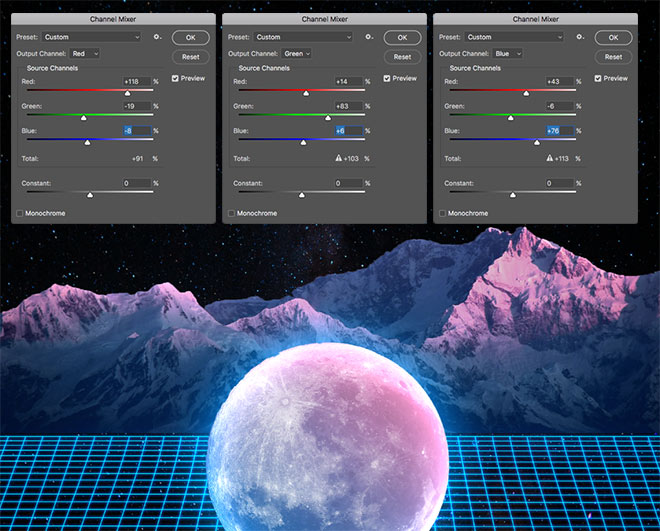Click the Total value +103

pyautogui.click(x=351, y=159)
